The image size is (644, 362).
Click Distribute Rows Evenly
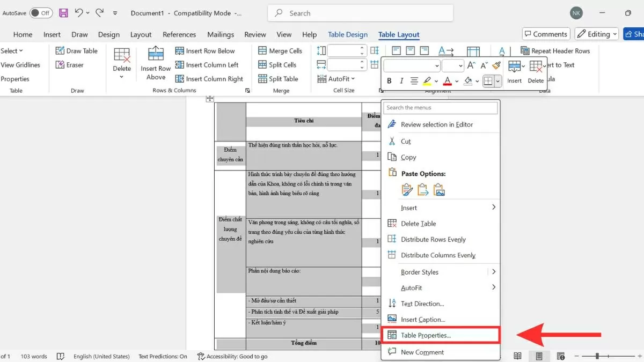433,240
